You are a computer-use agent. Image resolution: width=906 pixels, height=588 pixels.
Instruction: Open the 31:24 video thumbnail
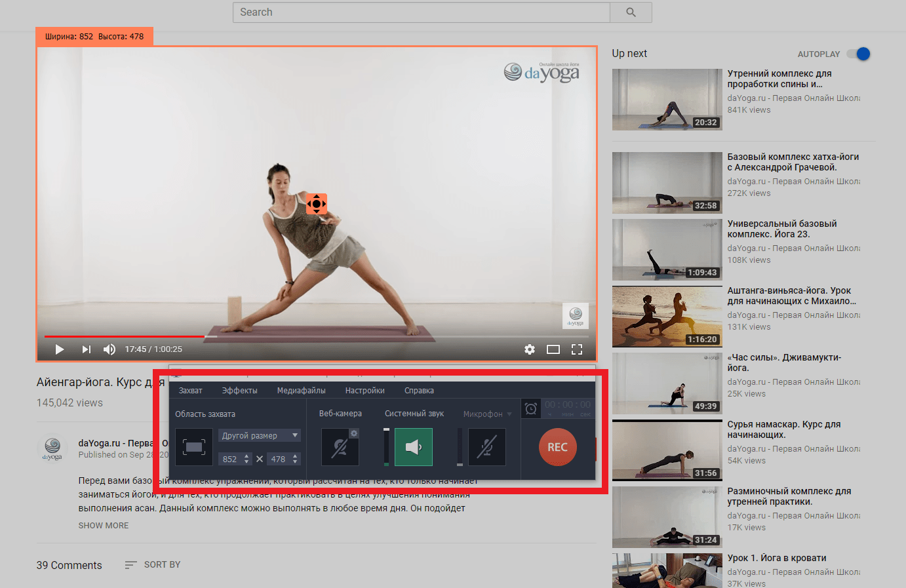point(667,517)
